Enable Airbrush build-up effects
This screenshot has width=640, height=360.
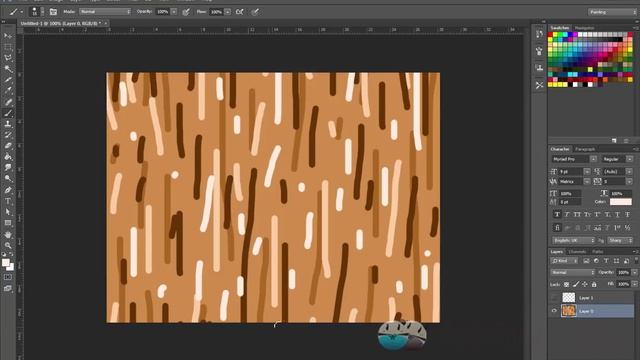240,12
